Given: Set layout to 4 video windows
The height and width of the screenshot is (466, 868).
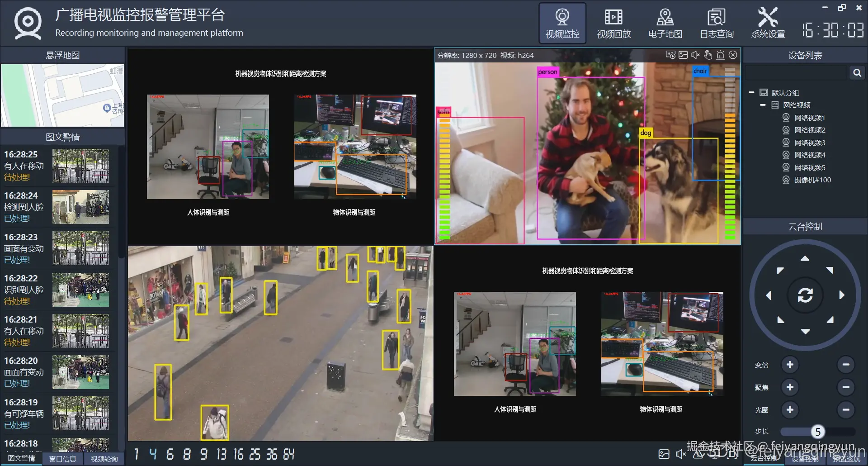Looking at the screenshot, I should click(x=153, y=454).
